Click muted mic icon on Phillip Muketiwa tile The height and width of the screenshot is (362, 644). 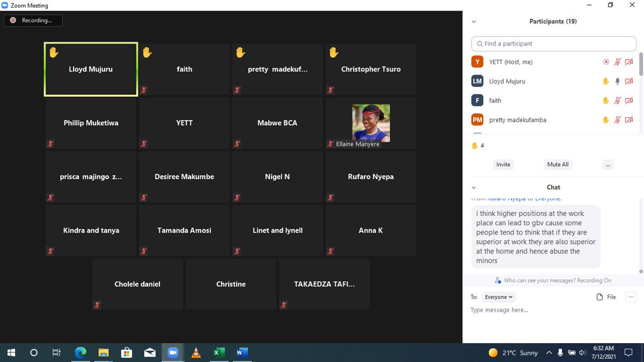[x=50, y=144]
